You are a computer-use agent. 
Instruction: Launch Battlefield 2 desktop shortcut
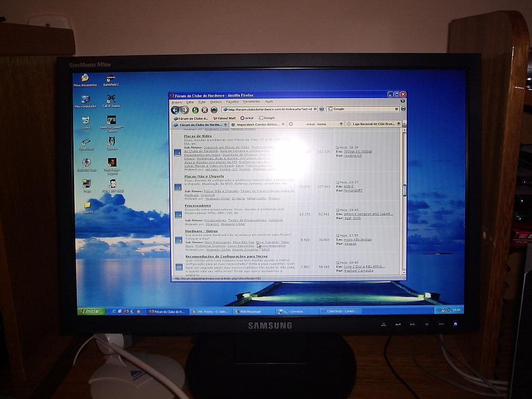click(111, 81)
